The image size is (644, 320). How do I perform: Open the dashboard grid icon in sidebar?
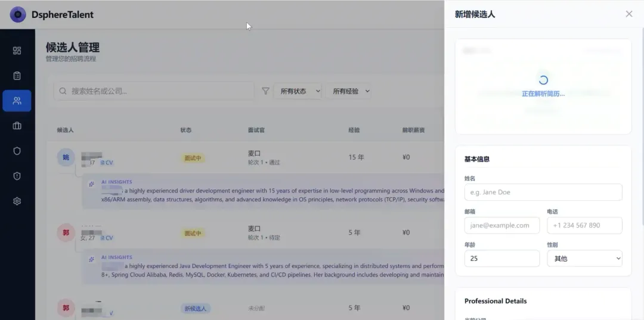(x=17, y=51)
